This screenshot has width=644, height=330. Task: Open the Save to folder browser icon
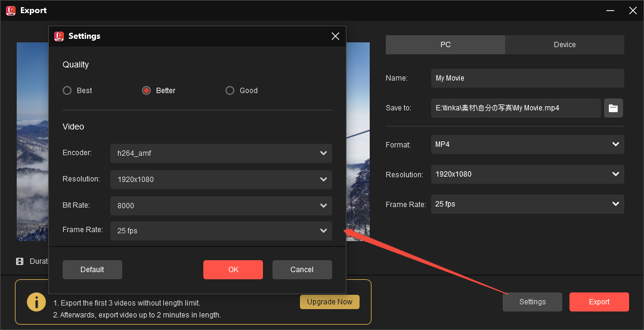click(x=613, y=108)
